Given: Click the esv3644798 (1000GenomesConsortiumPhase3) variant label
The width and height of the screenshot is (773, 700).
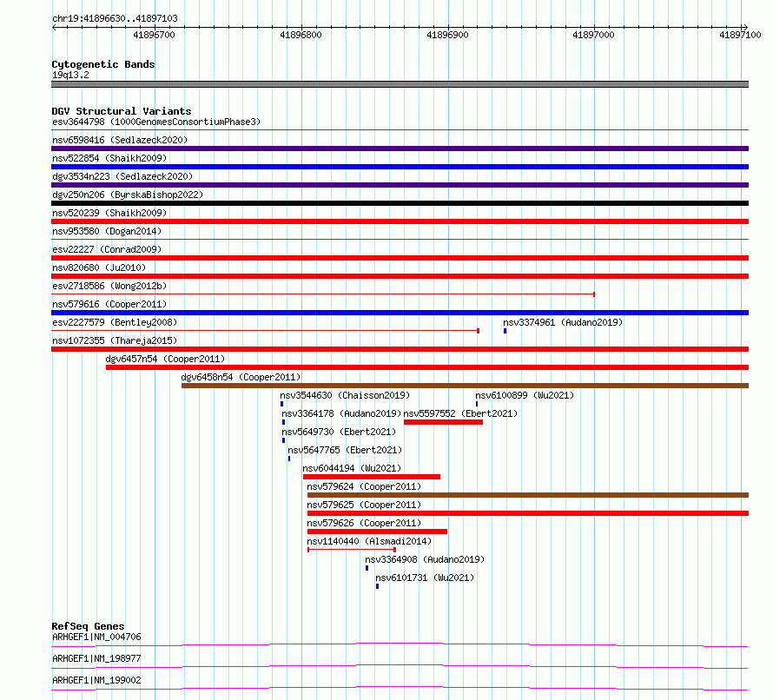Looking at the screenshot, I should [x=156, y=122].
